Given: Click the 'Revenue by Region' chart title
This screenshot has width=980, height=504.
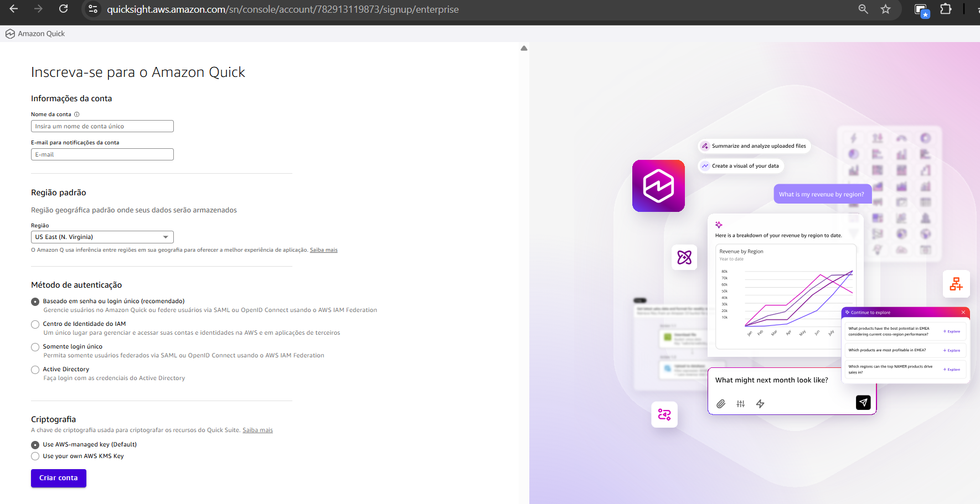Looking at the screenshot, I should (741, 252).
